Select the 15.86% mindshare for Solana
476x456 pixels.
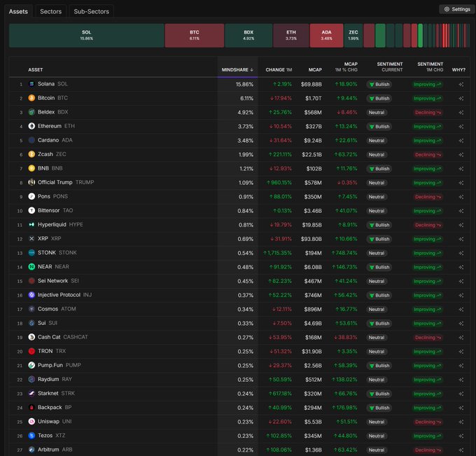pyautogui.click(x=244, y=85)
